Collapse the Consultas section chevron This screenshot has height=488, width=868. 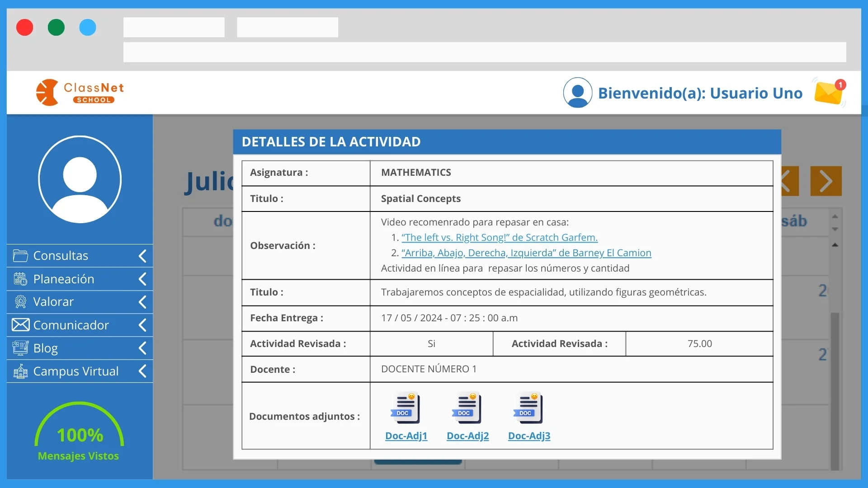pyautogui.click(x=143, y=256)
